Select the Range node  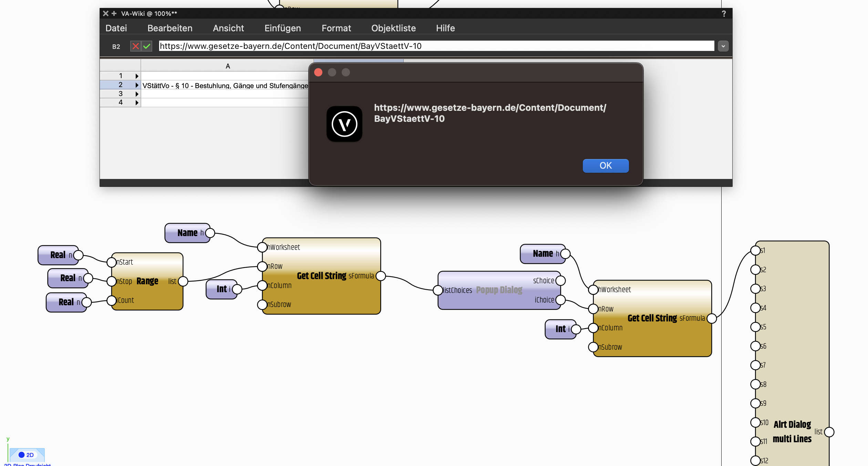click(147, 281)
